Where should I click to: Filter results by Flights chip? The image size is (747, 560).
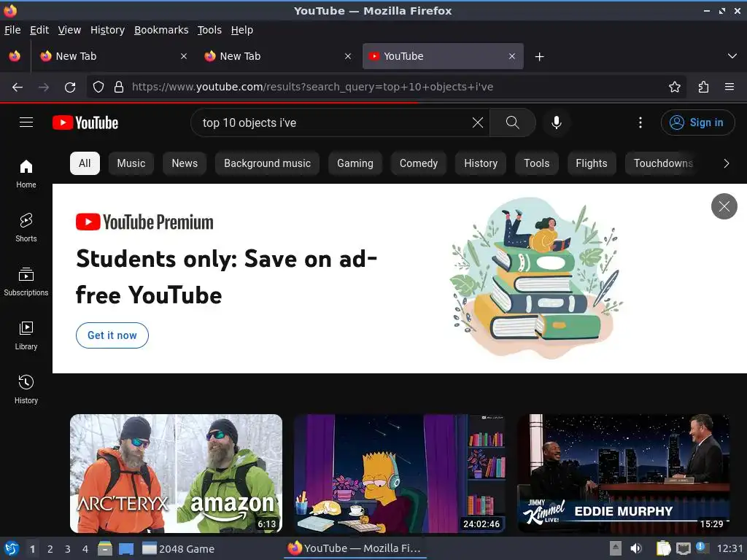pyautogui.click(x=591, y=163)
